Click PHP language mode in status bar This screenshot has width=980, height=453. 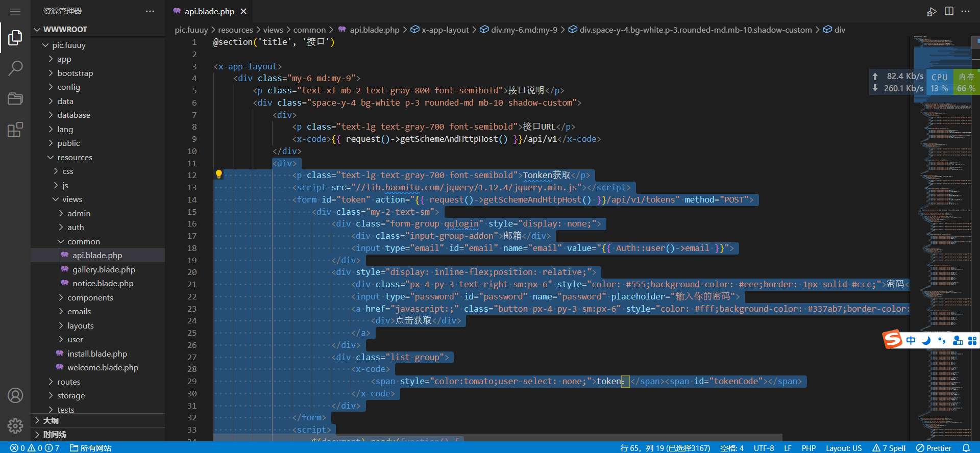[808, 448]
